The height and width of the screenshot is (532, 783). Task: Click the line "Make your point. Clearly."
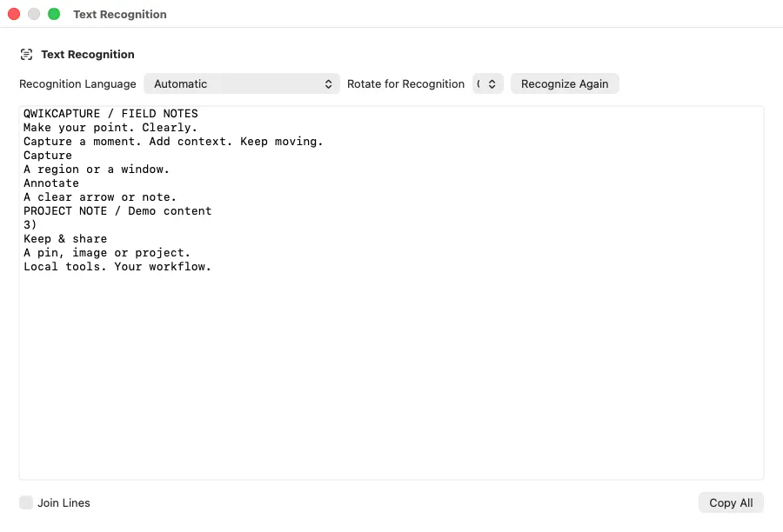(110, 128)
